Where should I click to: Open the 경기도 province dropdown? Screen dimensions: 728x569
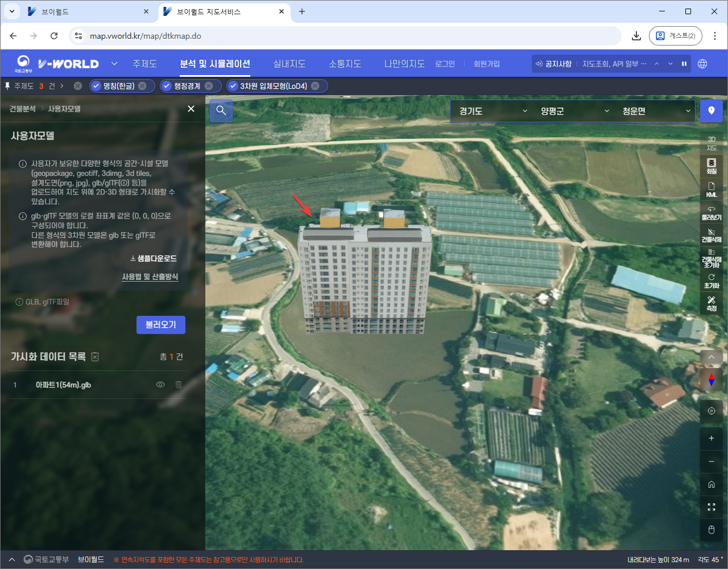[493, 111]
